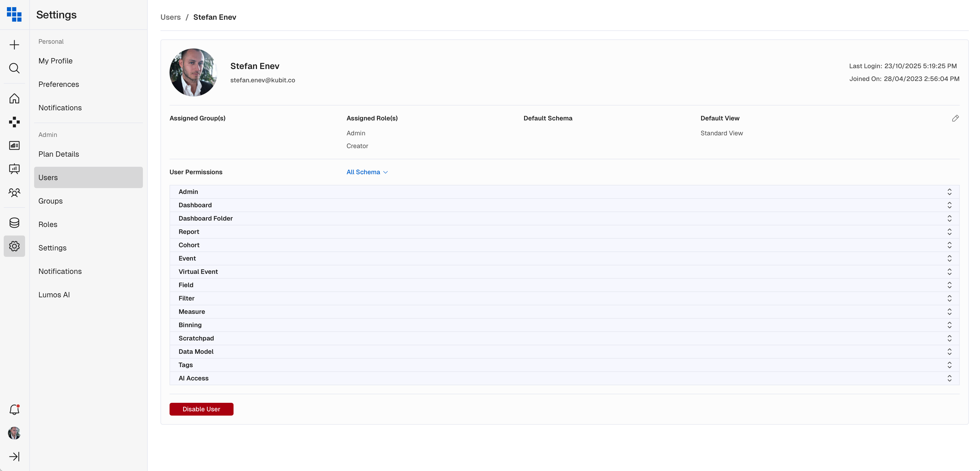This screenshot has width=980, height=471.
Task: Open the database Data icon in sidebar
Action: (14, 223)
